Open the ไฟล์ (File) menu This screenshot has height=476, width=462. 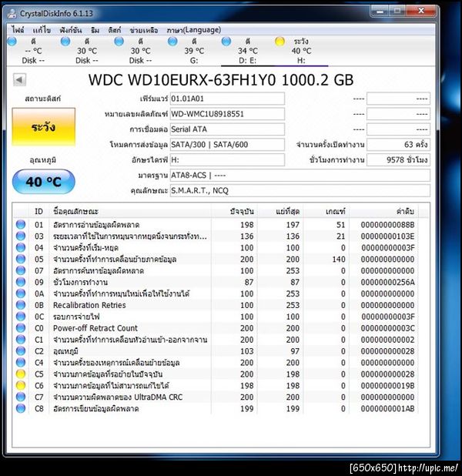pos(17,30)
